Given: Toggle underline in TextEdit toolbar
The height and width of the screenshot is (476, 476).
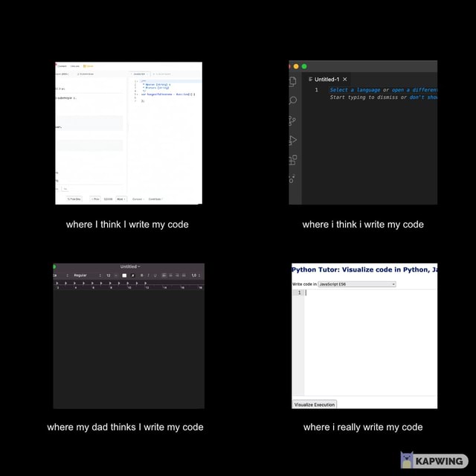Looking at the screenshot, I should [x=155, y=275].
